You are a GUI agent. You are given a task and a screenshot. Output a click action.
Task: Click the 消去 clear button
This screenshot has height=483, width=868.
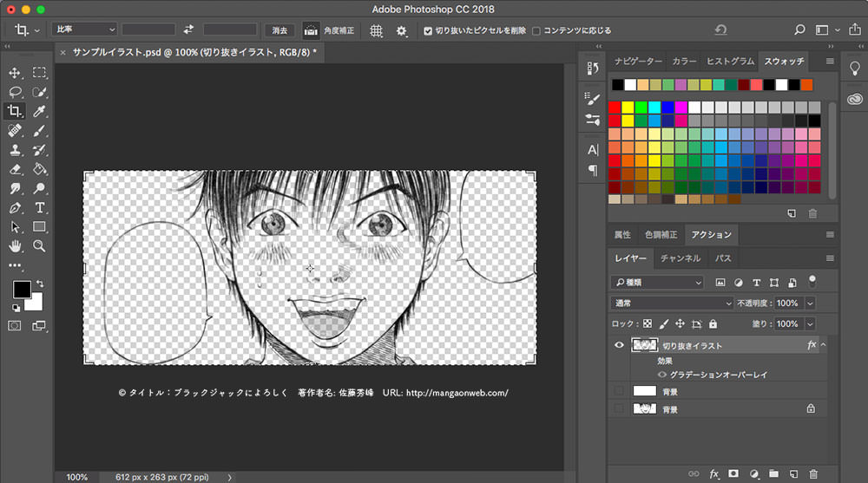tap(280, 30)
